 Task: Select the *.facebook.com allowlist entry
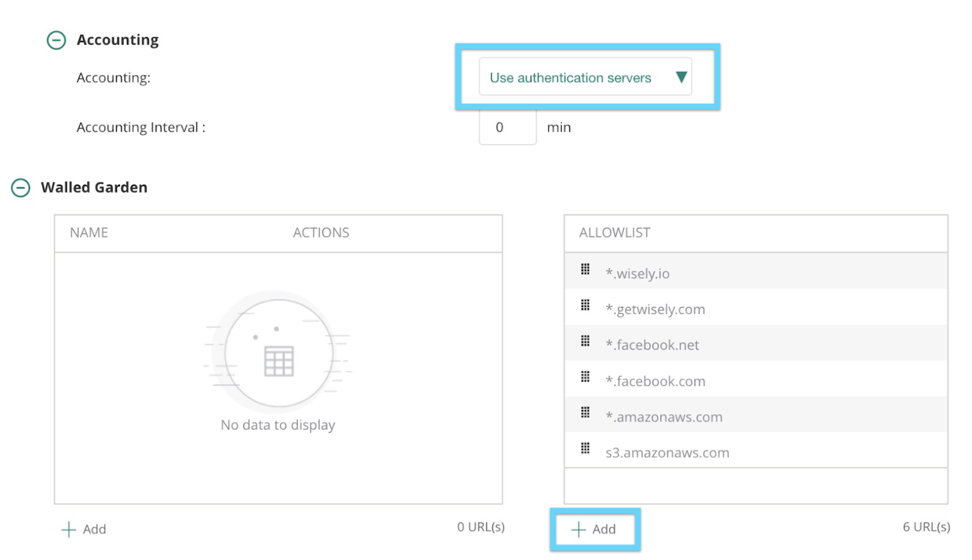pos(756,378)
